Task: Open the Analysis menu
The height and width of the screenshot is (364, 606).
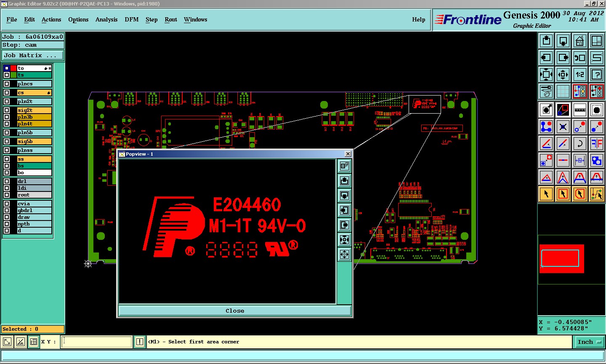Action: coord(106,19)
